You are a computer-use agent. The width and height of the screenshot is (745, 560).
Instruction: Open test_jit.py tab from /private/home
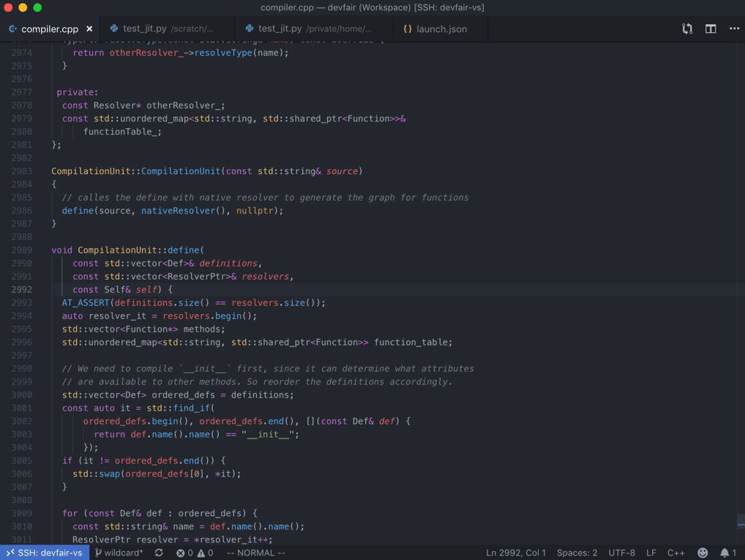pyautogui.click(x=314, y=29)
